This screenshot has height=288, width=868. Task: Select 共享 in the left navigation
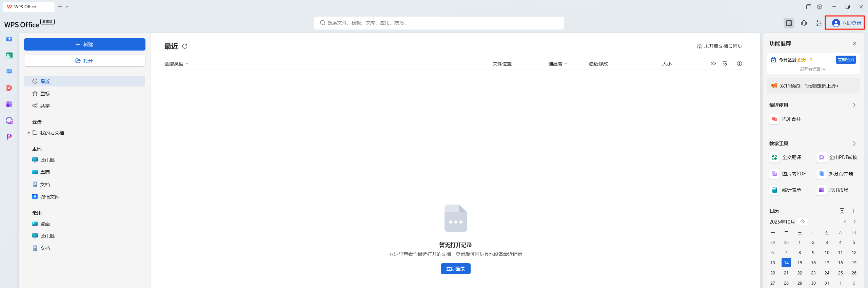[x=45, y=106]
